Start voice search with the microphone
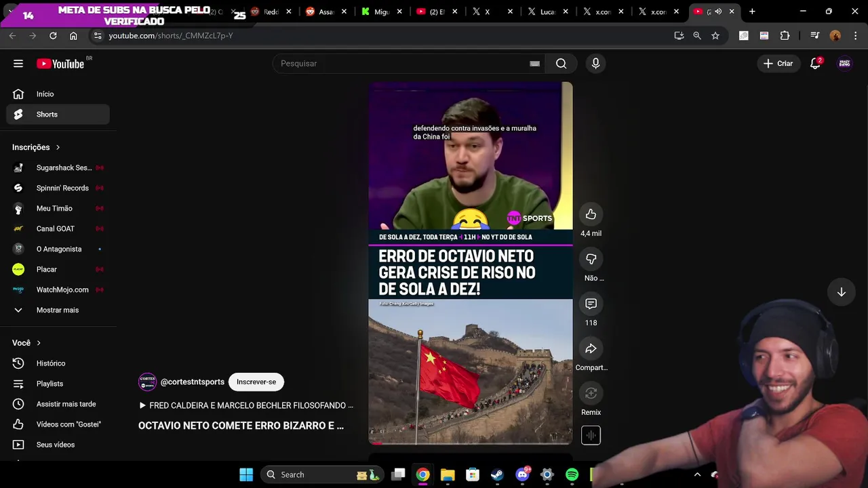 click(595, 64)
